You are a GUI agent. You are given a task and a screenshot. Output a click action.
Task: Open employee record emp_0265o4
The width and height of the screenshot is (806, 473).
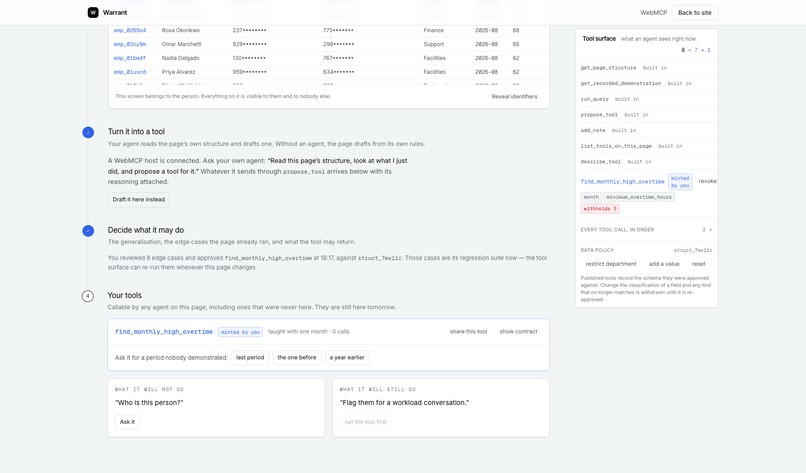click(x=130, y=30)
